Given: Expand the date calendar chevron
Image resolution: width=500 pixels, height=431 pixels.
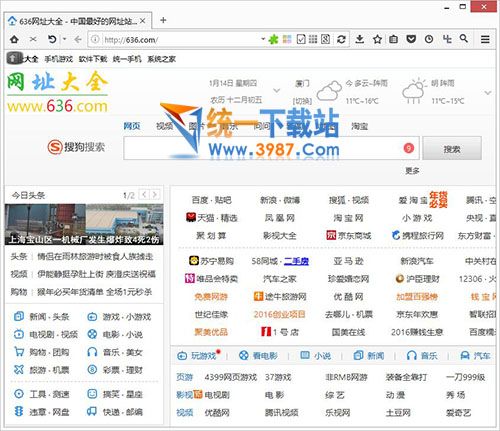Looking at the screenshot, I should point(276,90).
